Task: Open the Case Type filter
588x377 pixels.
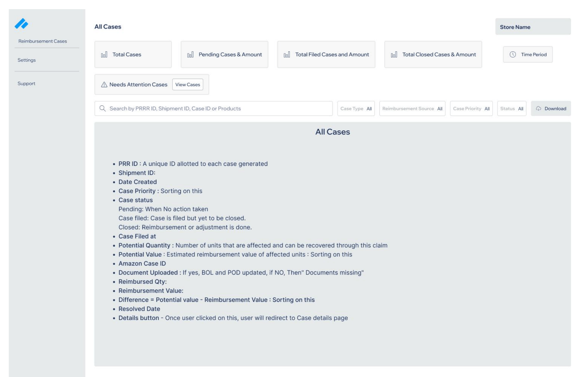Action: [356, 108]
